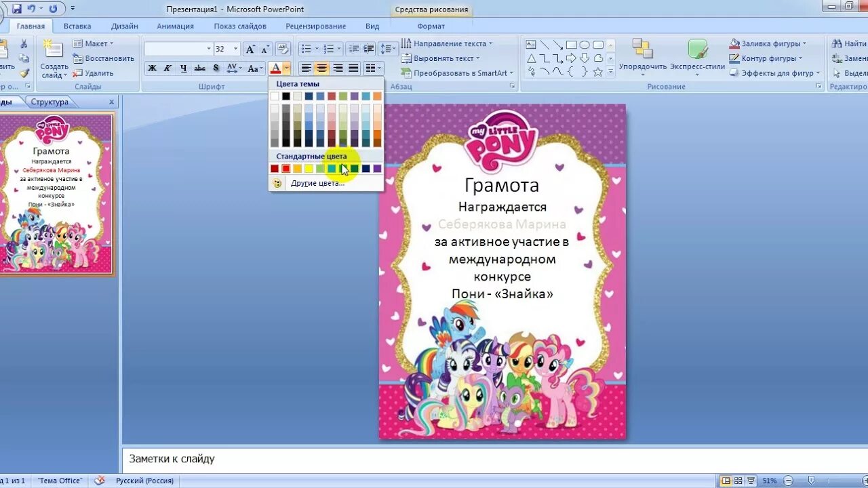Choose the Arrow line shape
Viewport: 868px width, 488px height.
[x=558, y=45]
